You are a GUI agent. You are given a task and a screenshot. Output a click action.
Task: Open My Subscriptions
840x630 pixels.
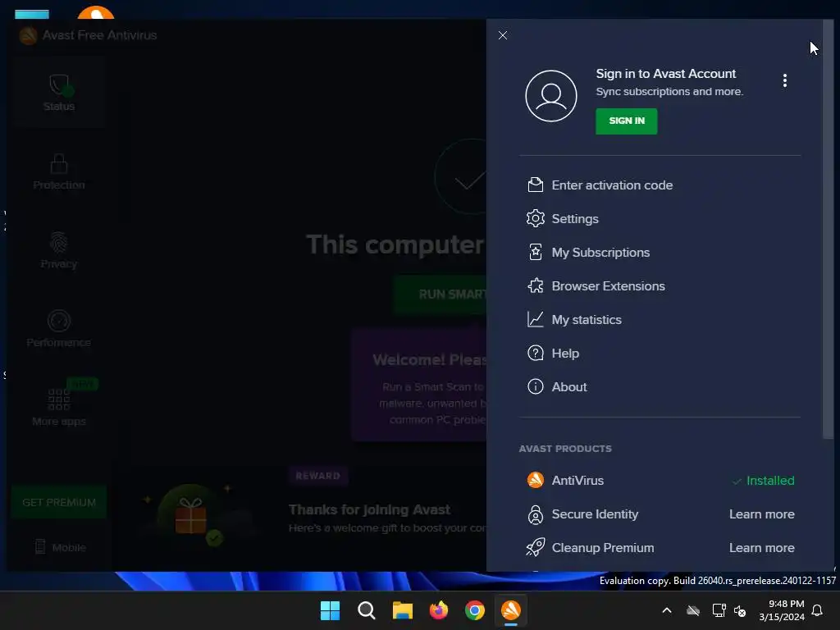pos(600,253)
